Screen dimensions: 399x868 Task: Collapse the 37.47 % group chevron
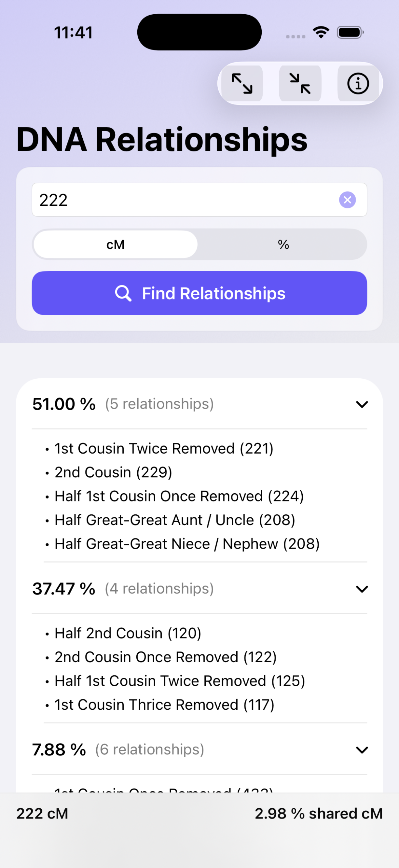pyautogui.click(x=362, y=589)
